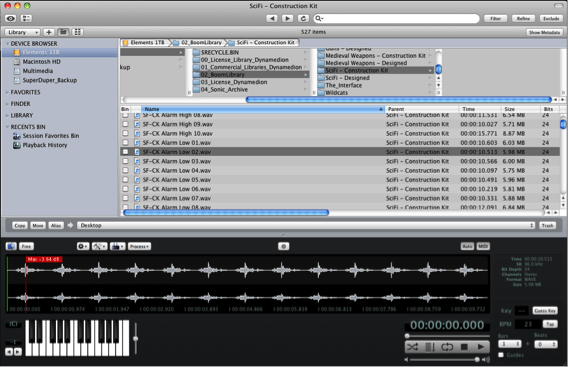Shift keyboard octave up with right arrow
The height and width of the screenshot is (367, 568).
[x=17, y=351]
